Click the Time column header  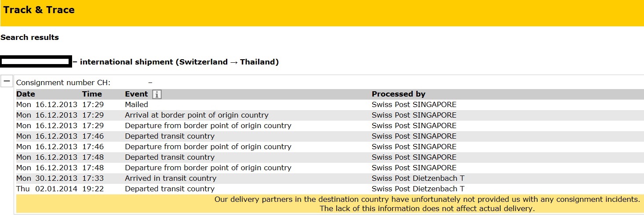[x=92, y=94]
